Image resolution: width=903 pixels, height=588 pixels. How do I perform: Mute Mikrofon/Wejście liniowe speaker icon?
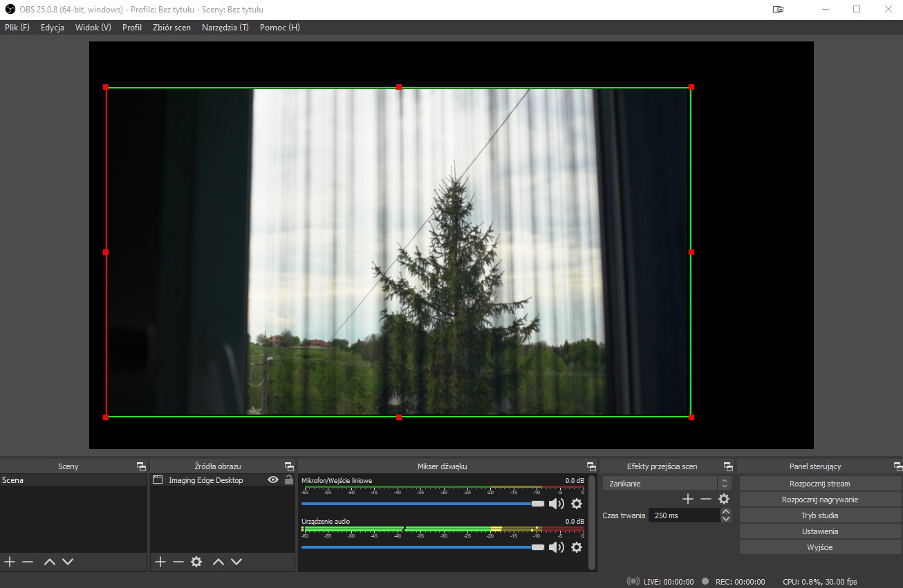click(557, 504)
